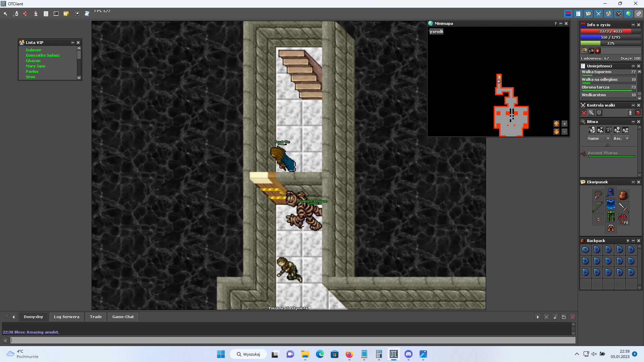
Task: Click the mana bar 510 / 1295
Action: (610, 37)
